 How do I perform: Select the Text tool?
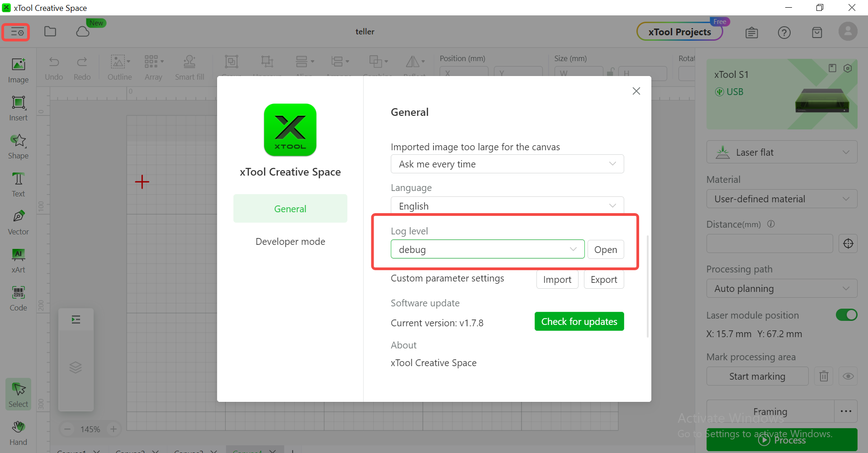18,185
